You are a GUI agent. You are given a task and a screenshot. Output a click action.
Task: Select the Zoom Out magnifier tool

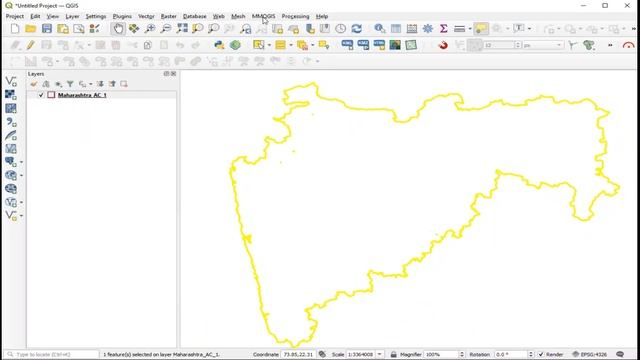point(166,29)
